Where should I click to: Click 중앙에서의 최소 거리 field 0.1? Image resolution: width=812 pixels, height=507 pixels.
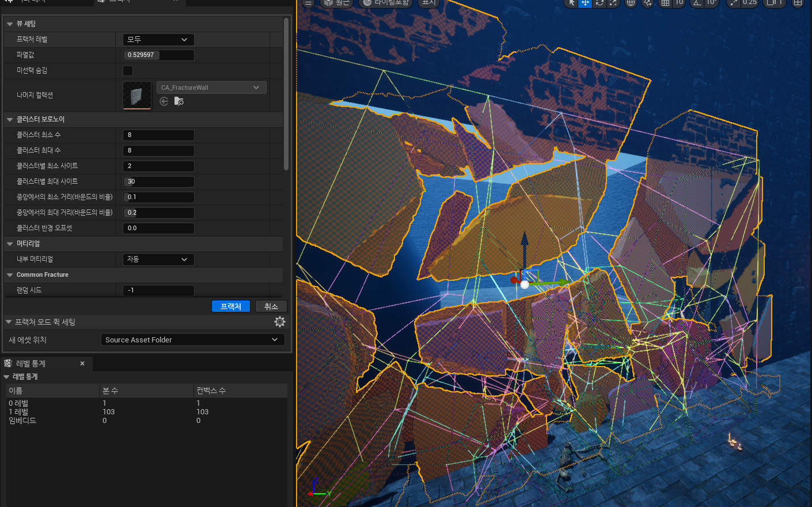[x=158, y=197]
